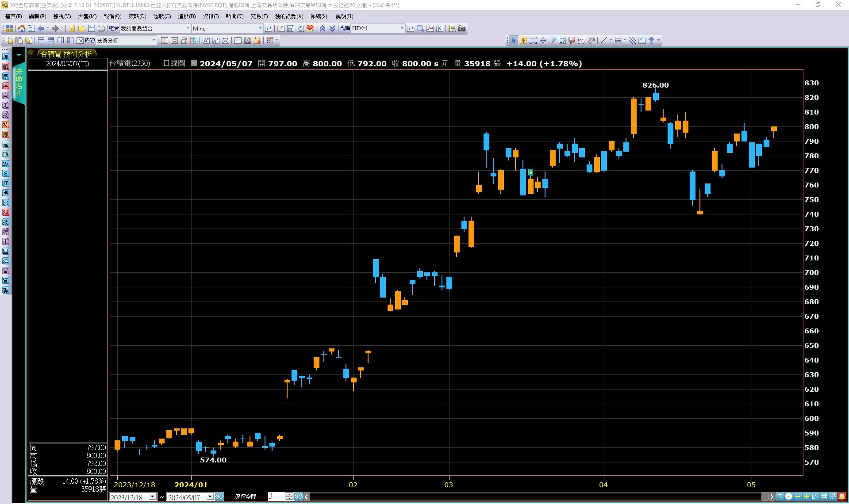The width and height of the screenshot is (849, 504).
Task: Open the FITX*1 symbol code dropdown
Action: 402,28
